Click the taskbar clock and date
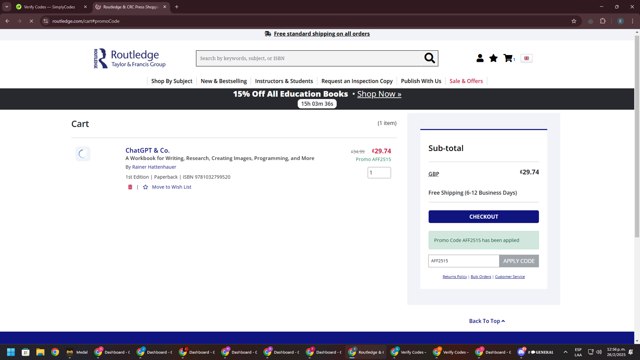640x360 pixels. (616, 352)
